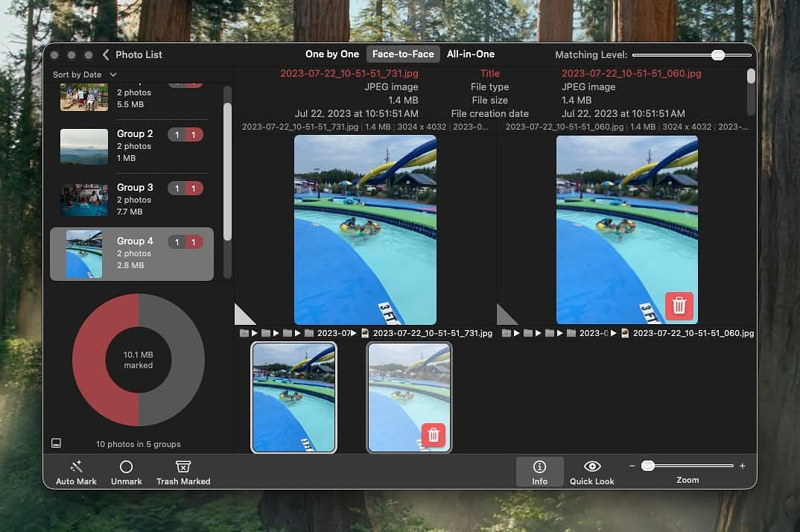Screen dimensions: 800x532
Task: Open Quick Look eye icon
Action: pyautogui.click(x=592, y=466)
